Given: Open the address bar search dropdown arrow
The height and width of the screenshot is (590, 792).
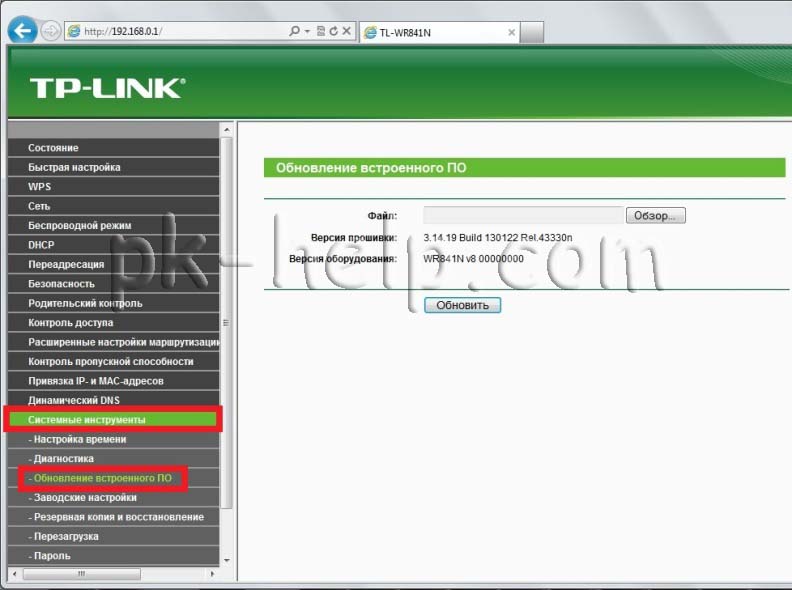Looking at the screenshot, I should click(307, 31).
